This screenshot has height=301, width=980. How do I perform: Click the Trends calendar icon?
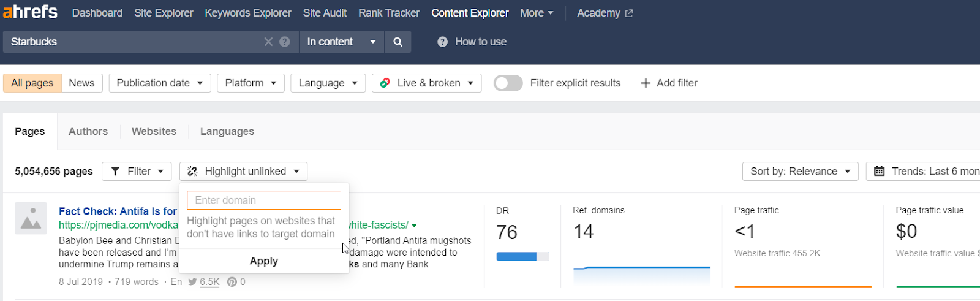click(879, 171)
